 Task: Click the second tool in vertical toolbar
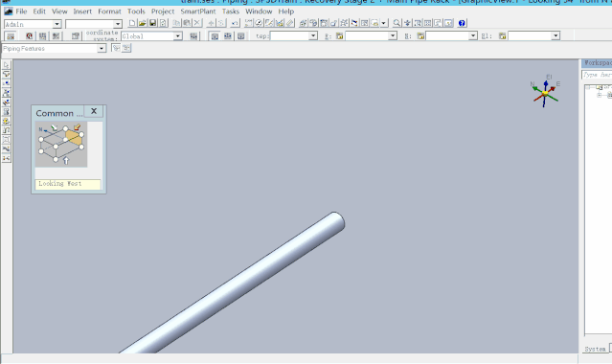(7, 74)
